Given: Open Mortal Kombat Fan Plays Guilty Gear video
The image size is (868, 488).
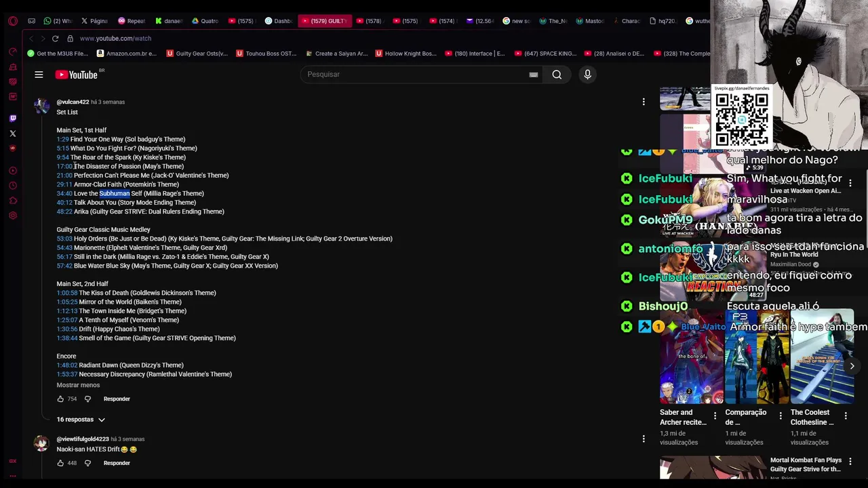Looking at the screenshot, I should click(806, 464).
